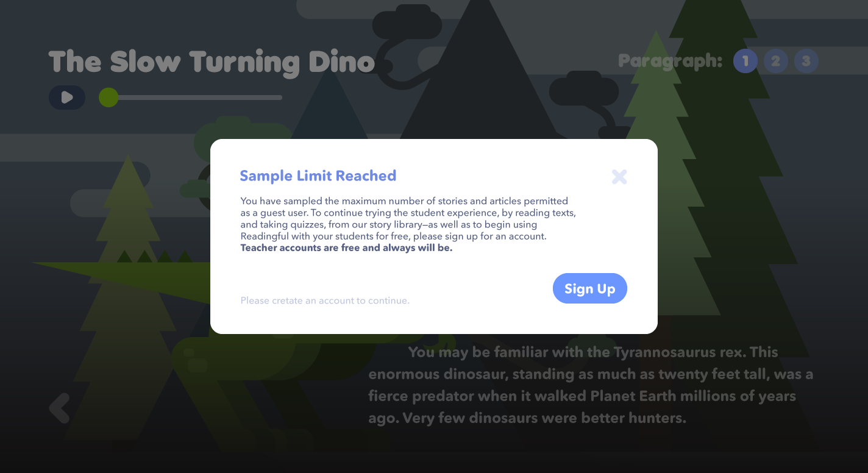Click the story title The Slow Turning Dino
Image resolution: width=868 pixels, height=473 pixels.
(211, 62)
